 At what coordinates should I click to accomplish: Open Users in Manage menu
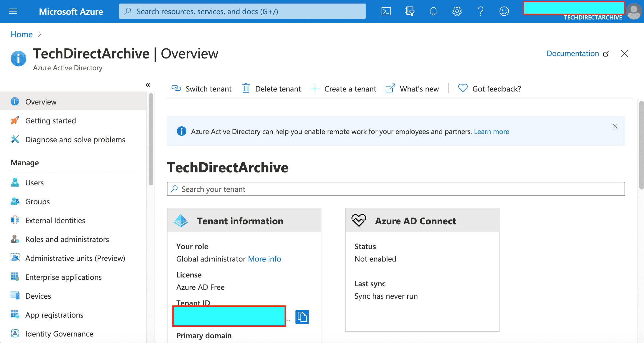pyautogui.click(x=34, y=183)
